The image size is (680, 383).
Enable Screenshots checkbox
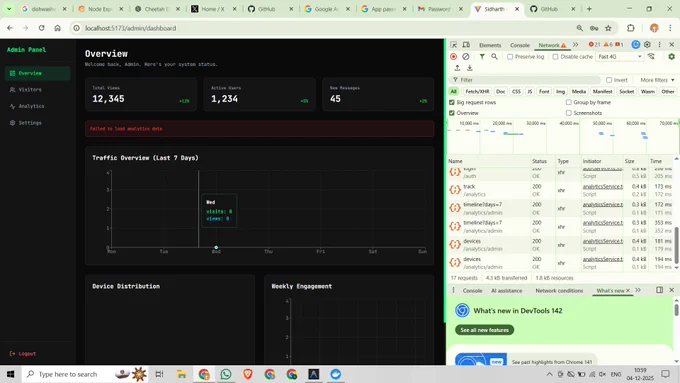pos(569,113)
